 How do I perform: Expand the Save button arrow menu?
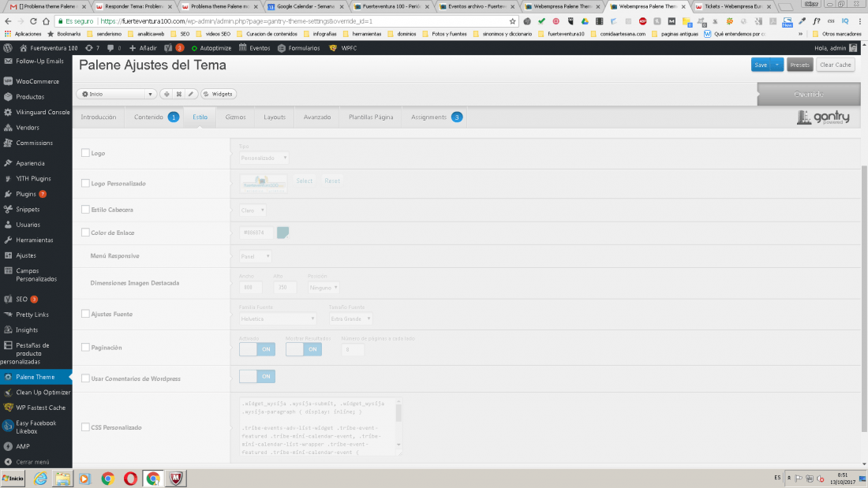pyautogui.click(x=777, y=65)
